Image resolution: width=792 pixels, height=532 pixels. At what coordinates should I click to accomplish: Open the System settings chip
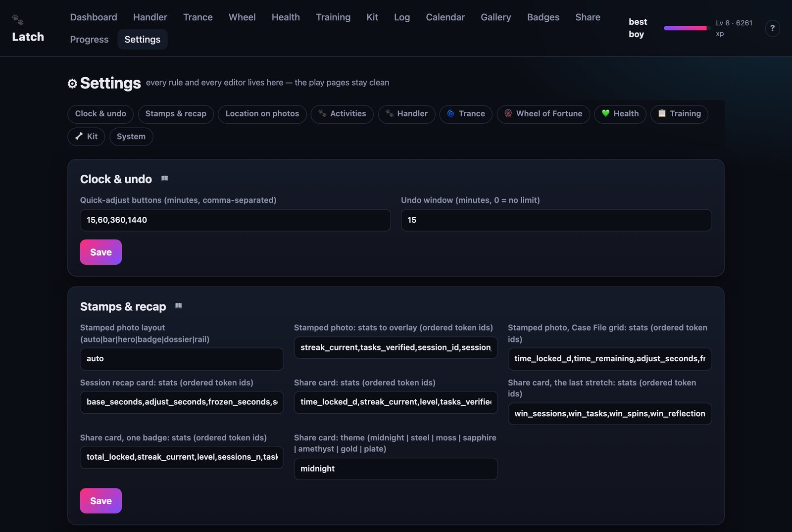click(131, 137)
